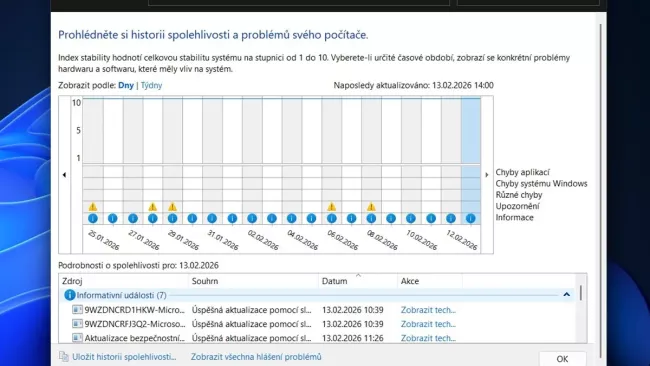Switch chart view to Dny
The height and width of the screenshot is (366, 650).
[x=126, y=85]
